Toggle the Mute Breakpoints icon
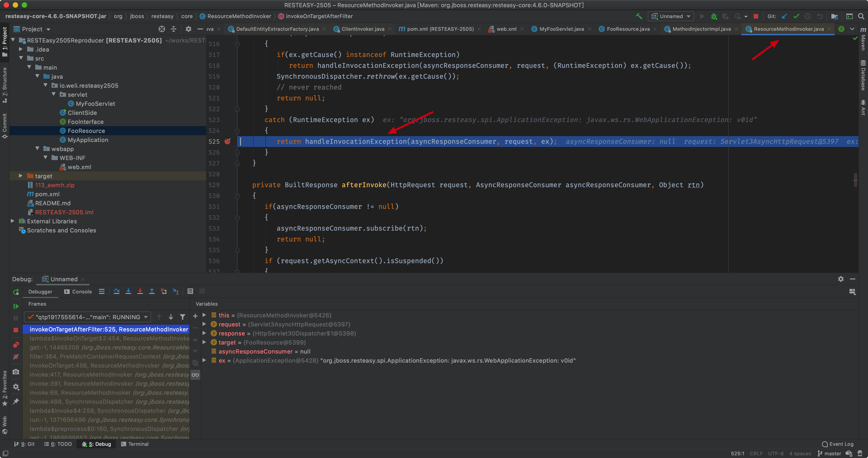The image size is (868, 458). (x=16, y=356)
